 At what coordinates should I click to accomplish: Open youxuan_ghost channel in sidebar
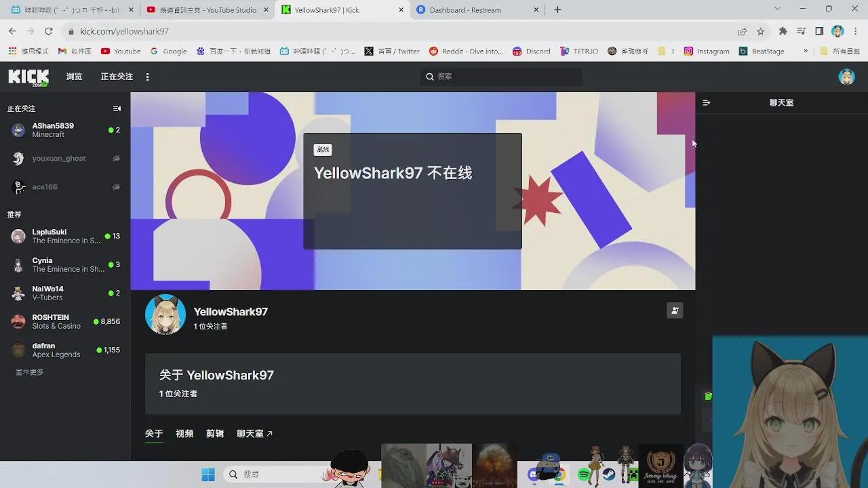[x=65, y=159]
